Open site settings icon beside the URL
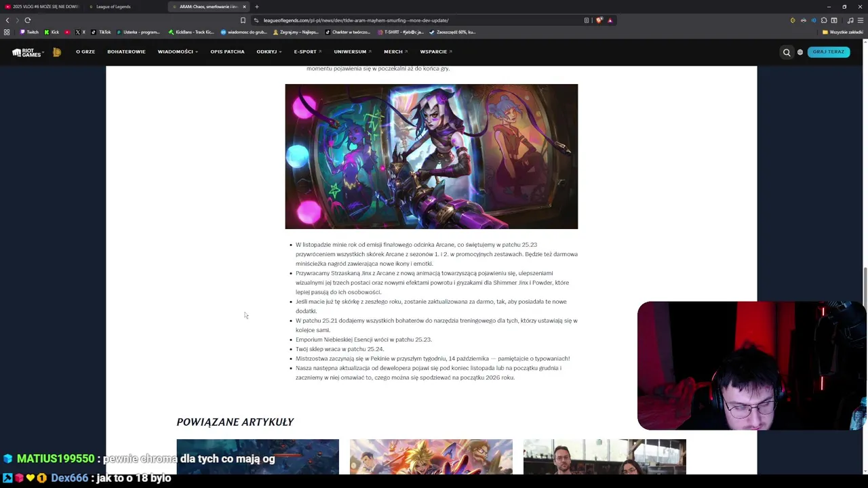Screen dimensions: 868x488 pos(256,20)
